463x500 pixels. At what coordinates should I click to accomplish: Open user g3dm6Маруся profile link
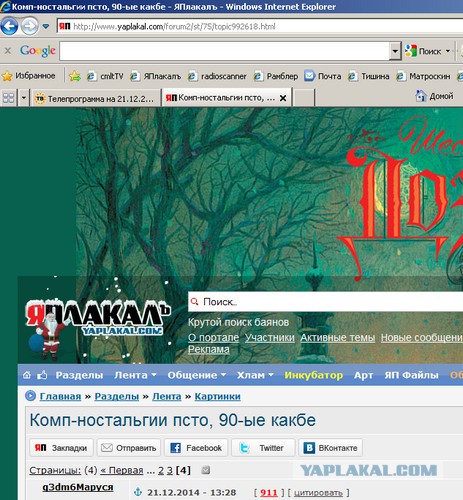78,487
